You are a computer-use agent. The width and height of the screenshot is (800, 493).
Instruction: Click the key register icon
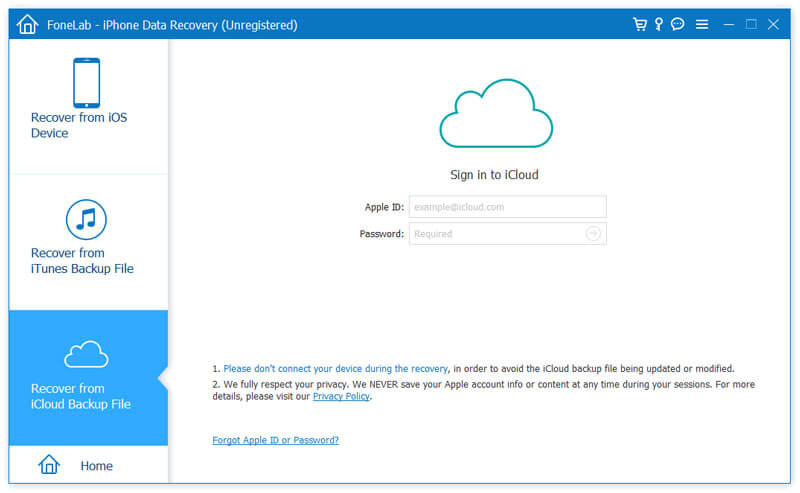659,24
